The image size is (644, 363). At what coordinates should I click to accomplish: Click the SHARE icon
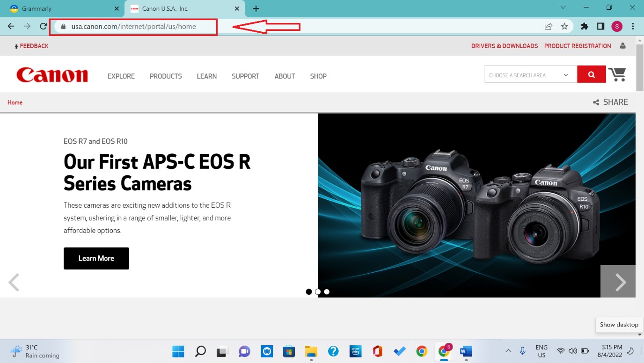click(x=596, y=102)
